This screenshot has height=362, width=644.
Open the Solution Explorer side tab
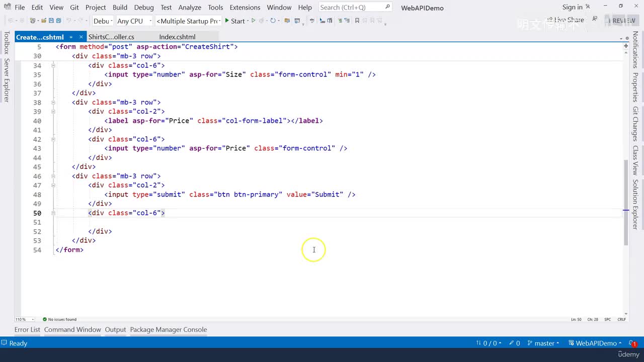point(635,204)
